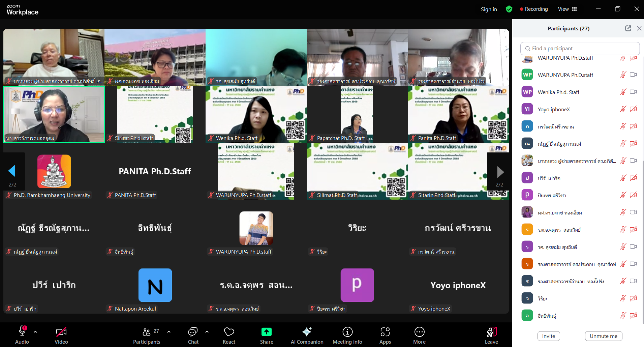
Task: Click camera icon for ผศ.ดร.บงกช ทองเอี่ยม
Action: 633,212
